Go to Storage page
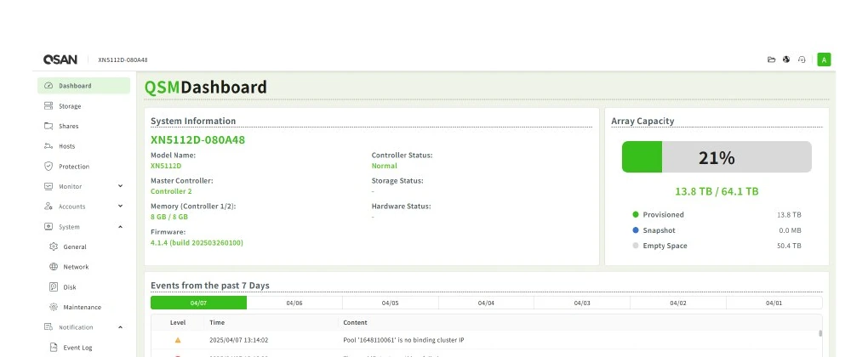The image size is (868, 357). click(x=83, y=106)
